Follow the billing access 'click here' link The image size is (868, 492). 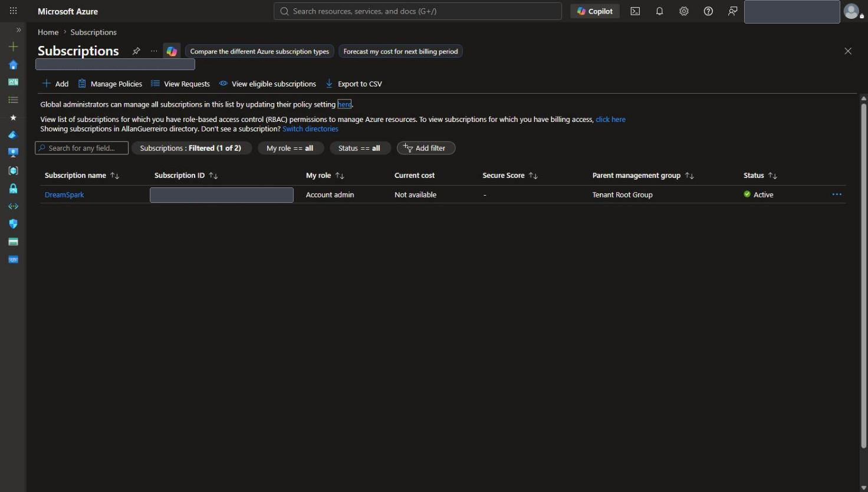[610, 120]
